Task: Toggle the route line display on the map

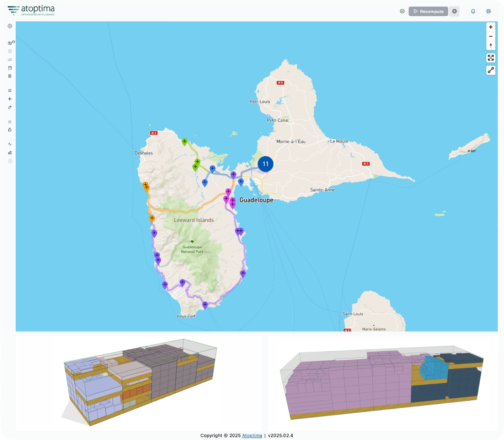Action: [x=491, y=70]
